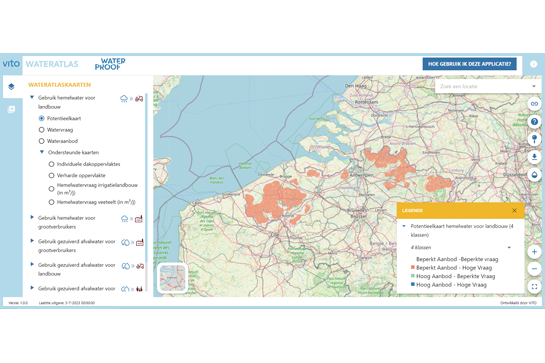This screenshot has width=545, height=363.
Task: Click the minimap overview thumbnail
Action: click(x=172, y=278)
